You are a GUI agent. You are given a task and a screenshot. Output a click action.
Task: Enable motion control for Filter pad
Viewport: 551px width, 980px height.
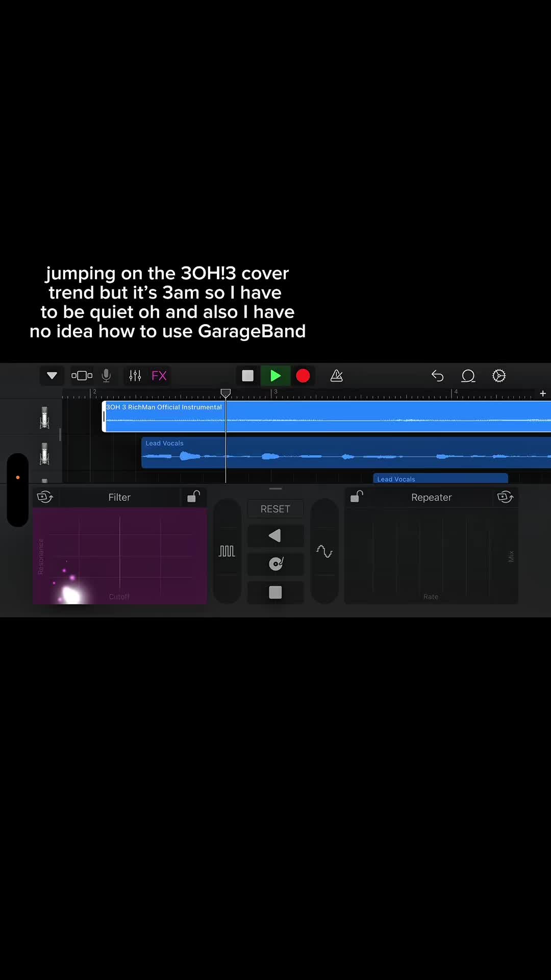pos(45,497)
